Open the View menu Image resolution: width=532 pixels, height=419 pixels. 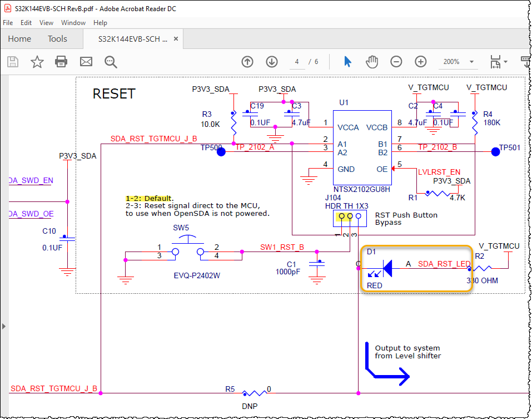point(46,23)
